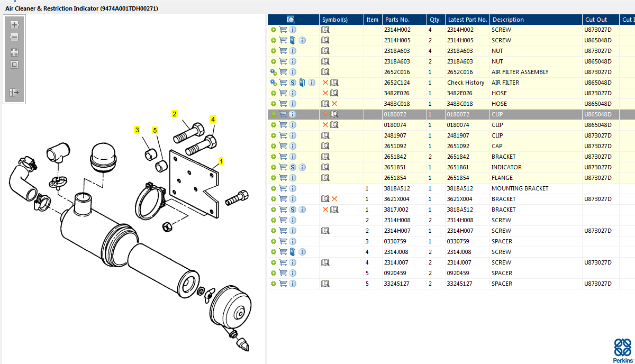Click the green gear for CAP 2651092
This screenshot has height=364, width=635.
pyautogui.click(x=274, y=146)
